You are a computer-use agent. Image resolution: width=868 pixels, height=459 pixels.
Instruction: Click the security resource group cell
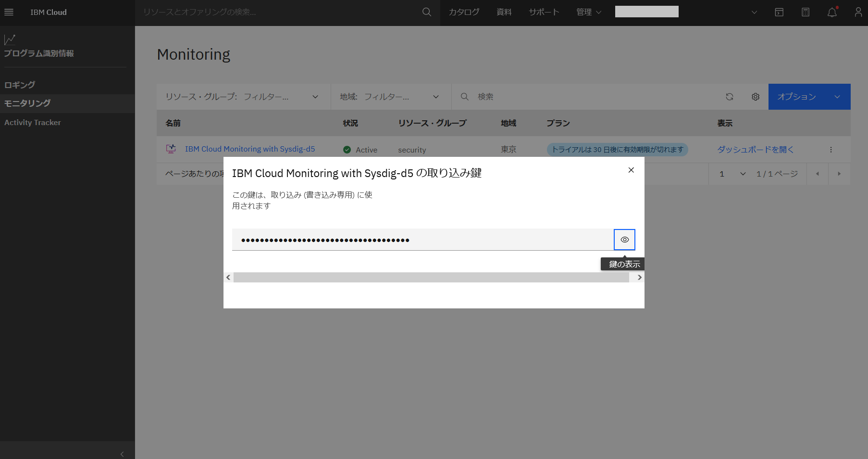coord(412,150)
